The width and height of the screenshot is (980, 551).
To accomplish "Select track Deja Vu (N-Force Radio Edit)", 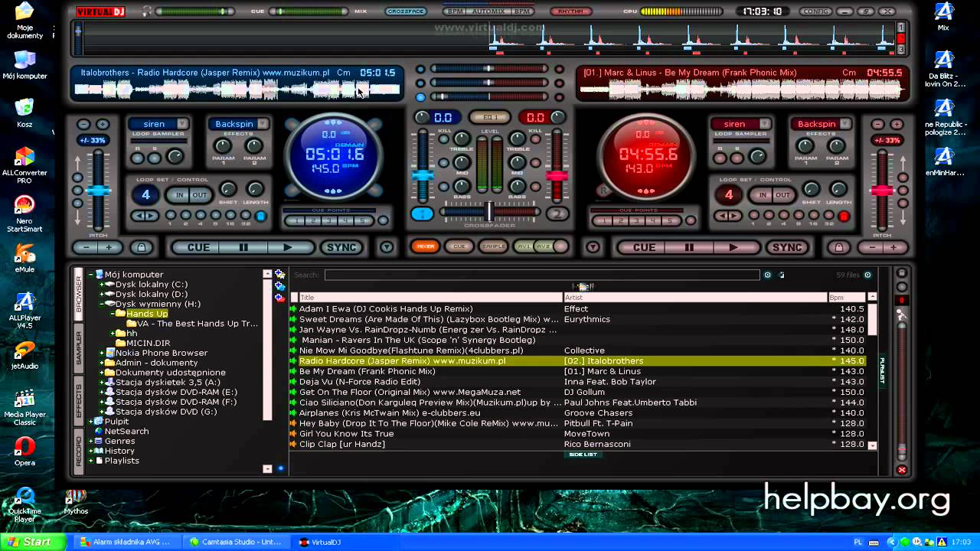I will (360, 382).
